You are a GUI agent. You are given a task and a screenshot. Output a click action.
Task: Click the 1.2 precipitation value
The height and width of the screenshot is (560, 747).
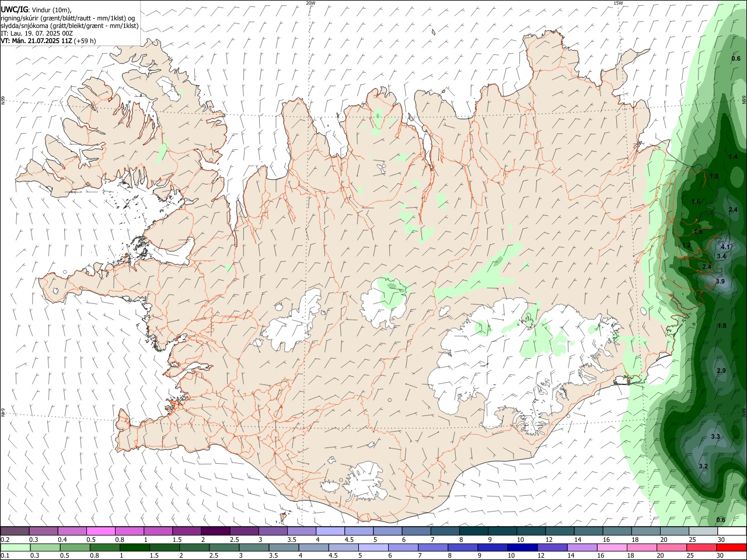[x=687, y=245]
